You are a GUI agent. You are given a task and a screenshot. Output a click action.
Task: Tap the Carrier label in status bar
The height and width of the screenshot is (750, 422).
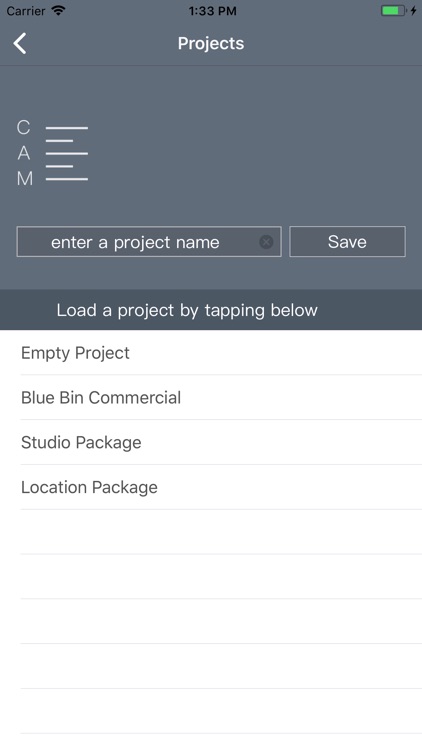[25, 11]
